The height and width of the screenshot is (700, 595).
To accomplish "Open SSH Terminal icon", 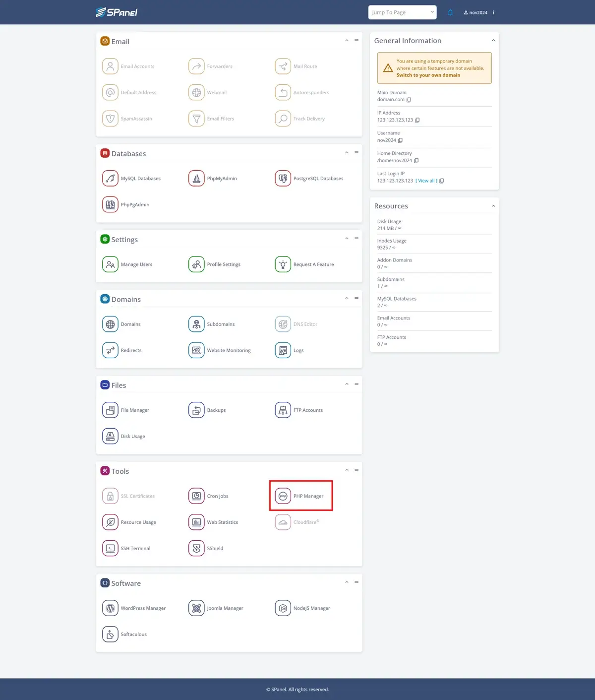I will 110,548.
